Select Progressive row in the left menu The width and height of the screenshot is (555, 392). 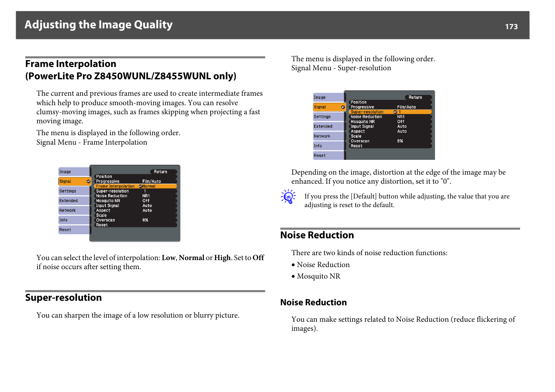click(x=136, y=181)
